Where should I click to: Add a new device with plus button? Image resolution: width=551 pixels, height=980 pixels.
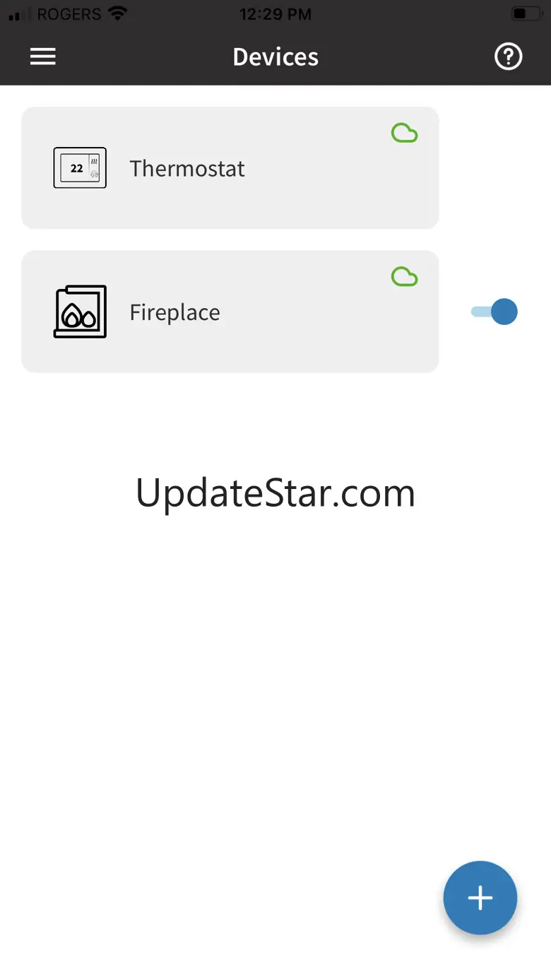click(x=480, y=897)
